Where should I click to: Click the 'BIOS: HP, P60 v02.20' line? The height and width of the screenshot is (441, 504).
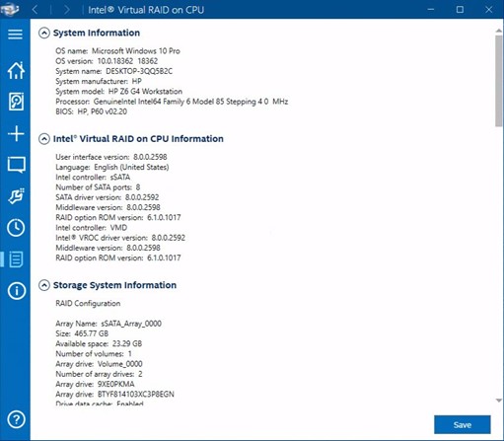coord(91,111)
